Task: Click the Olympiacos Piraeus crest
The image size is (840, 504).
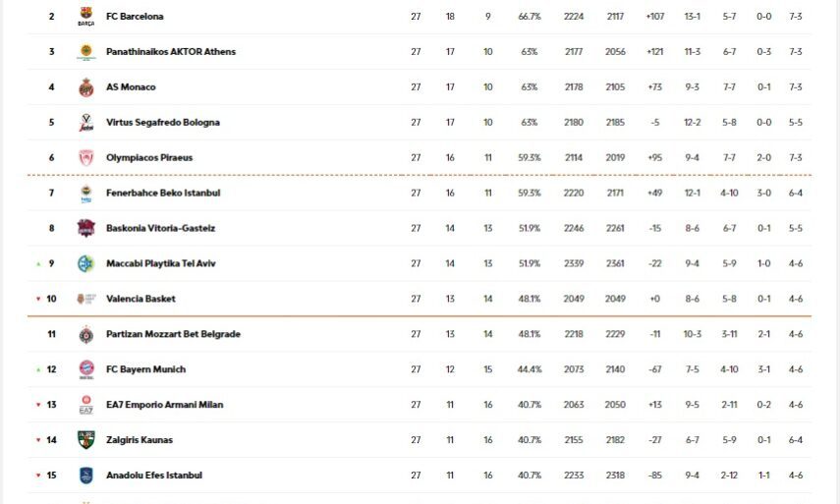Action: pyautogui.click(x=86, y=158)
